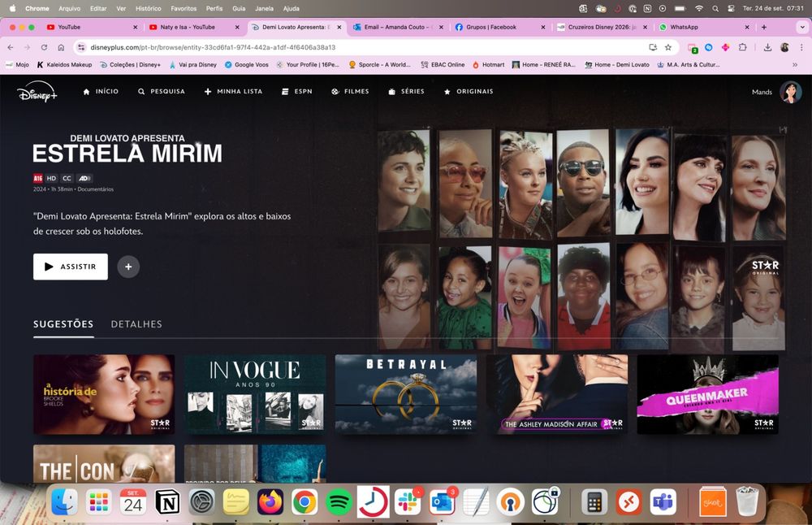
Task: Open Finder from the Dock
Action: pos(64,501)
